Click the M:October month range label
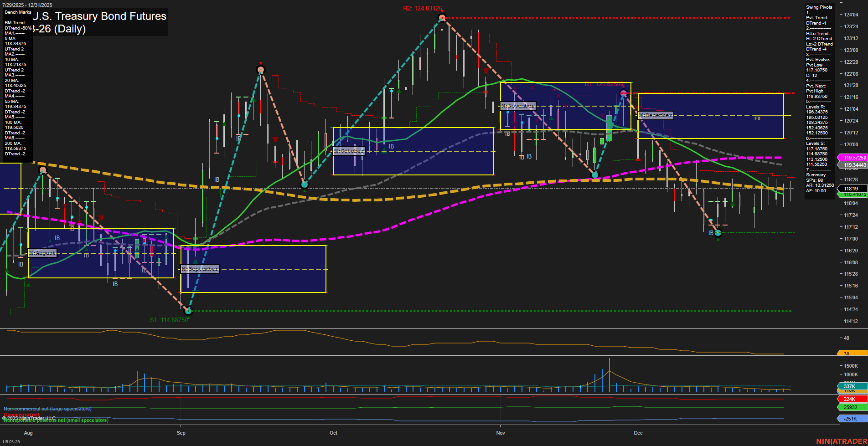 [x=349, y=150]
